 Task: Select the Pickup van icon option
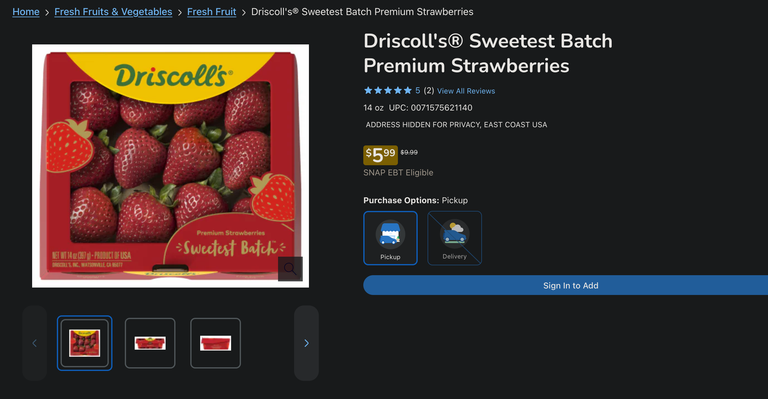tap(390, 234)
